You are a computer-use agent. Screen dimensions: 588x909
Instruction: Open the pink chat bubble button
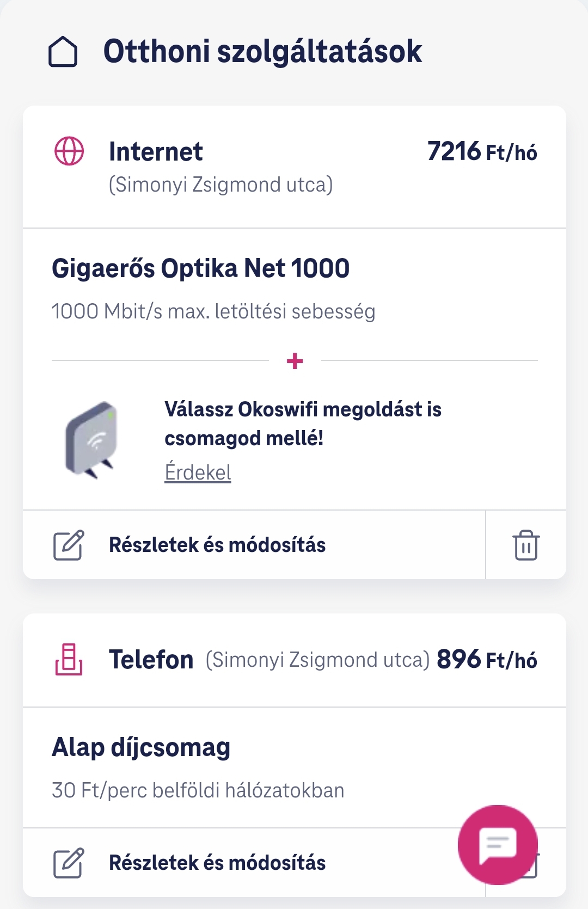click(498, 844)
